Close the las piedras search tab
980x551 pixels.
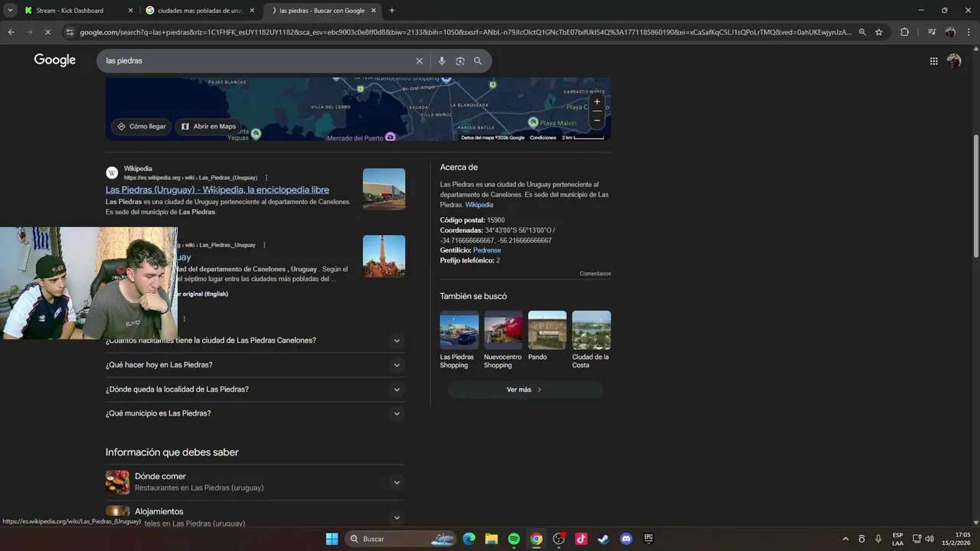pos(374,11)
